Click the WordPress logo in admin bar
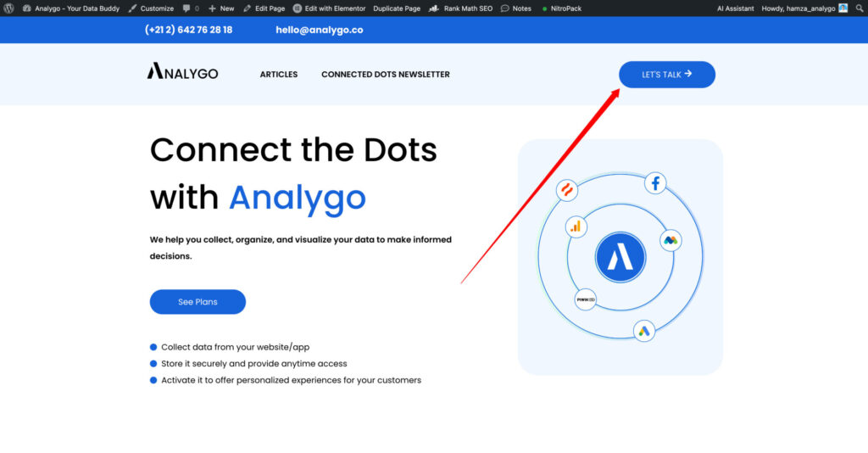This screenshot has width=868, height=453. 8,8
